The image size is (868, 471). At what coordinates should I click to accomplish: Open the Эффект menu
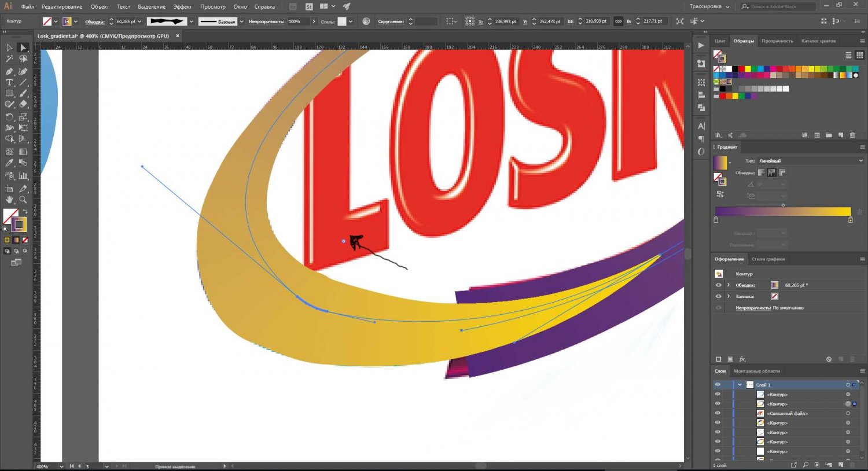click(x=182, y=6)
